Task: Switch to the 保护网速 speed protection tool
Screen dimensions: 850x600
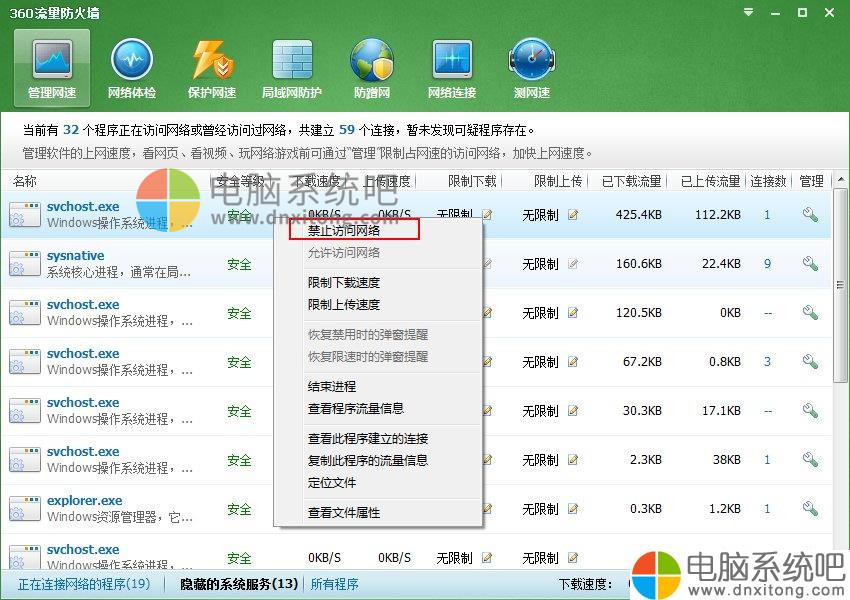Action: click(212, 69)
